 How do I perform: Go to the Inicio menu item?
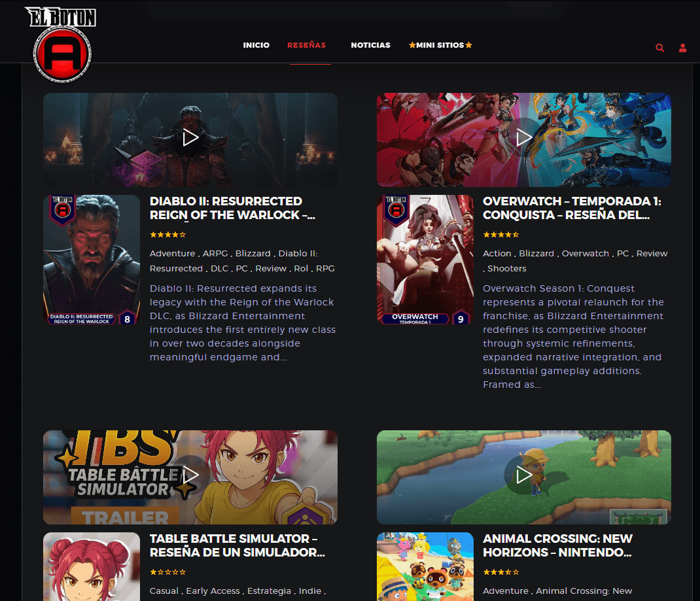click(x=256, y=45)
